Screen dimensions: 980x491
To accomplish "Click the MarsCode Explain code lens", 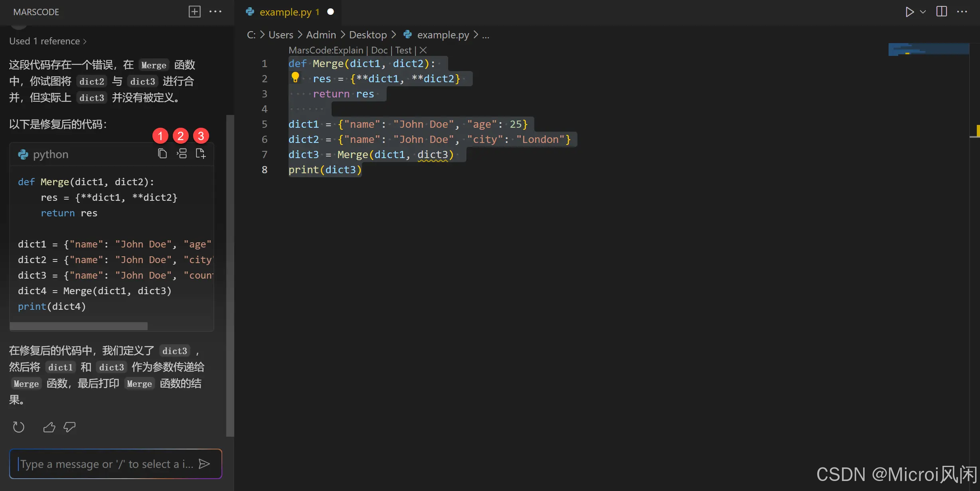I will [x=326, y=50].
